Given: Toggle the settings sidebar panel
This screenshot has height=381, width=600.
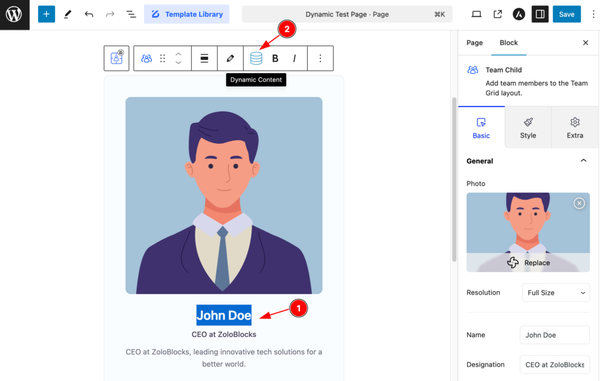Looking at the screenshot, I should click(x=540, y=15).
